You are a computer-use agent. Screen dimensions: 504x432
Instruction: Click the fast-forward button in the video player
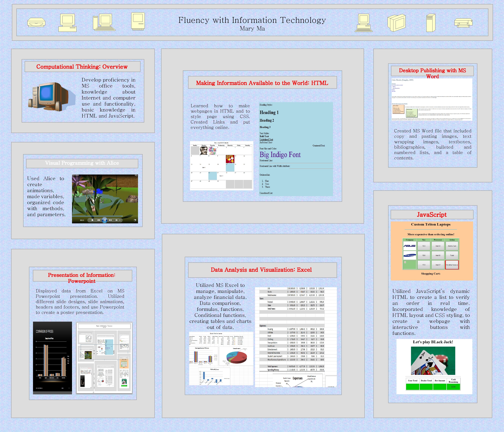point(111,220)
